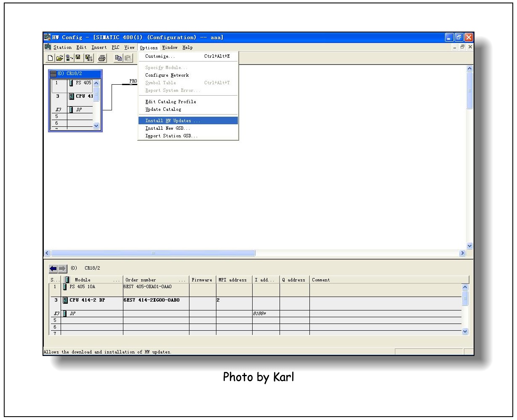
Task: Choose Customize... from the Options menu
Action: click(188, 56)
